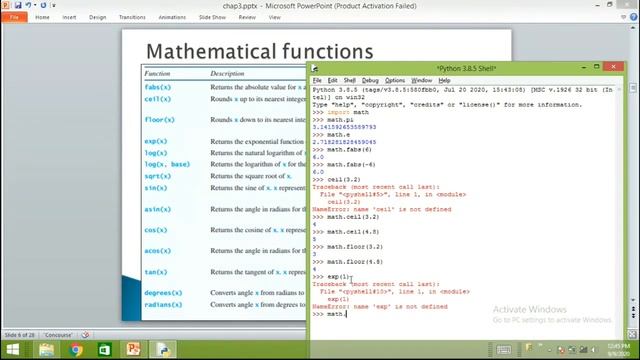Open the Options menu in the Python Shell
Image resolution: width=640 pixels, height=360 pixels.
tap(395, 80)
